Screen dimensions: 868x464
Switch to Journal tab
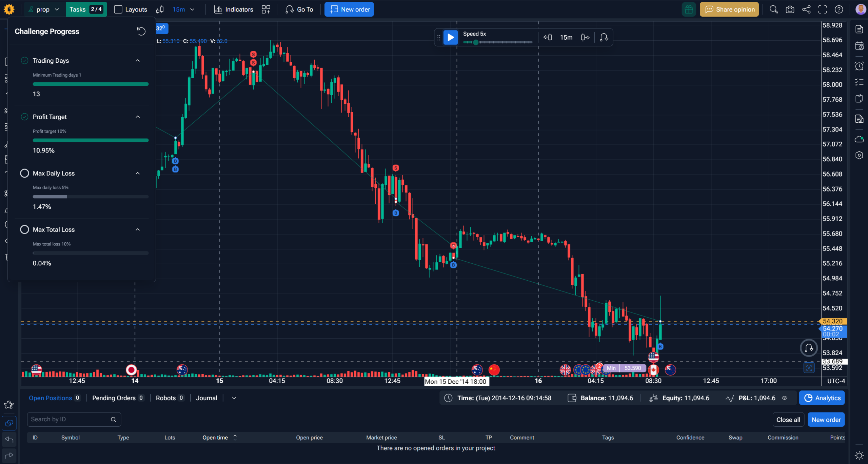tap(206, 398)
